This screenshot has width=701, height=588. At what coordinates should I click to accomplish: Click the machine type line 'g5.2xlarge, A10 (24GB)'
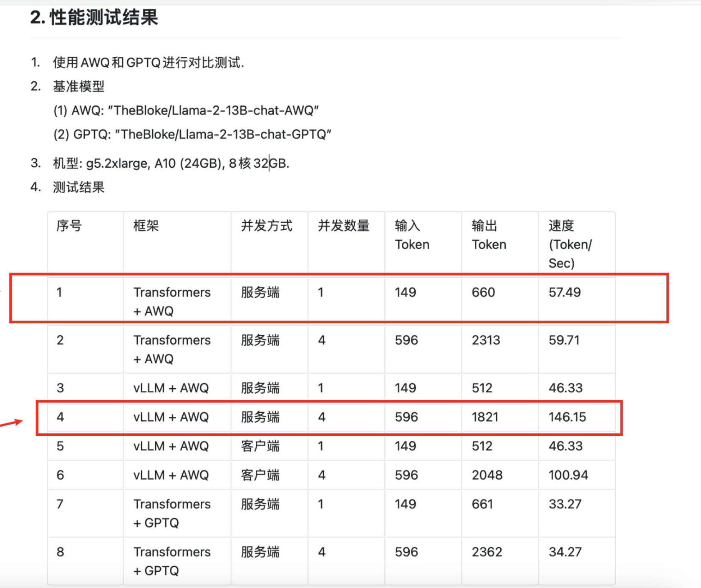[154, 163]
